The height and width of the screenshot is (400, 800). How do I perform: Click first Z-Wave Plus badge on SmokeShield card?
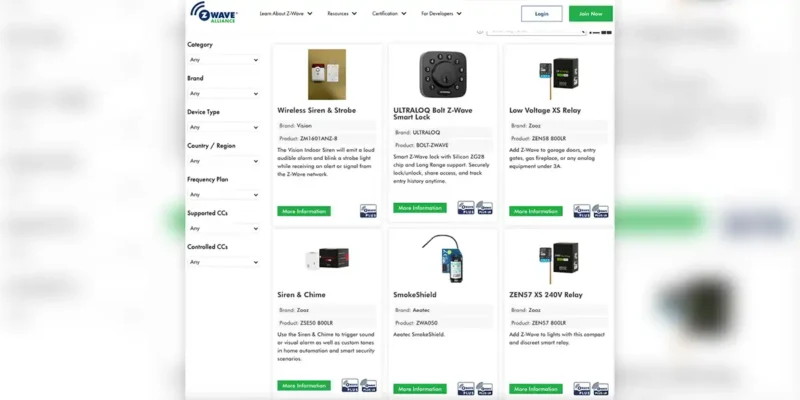(466, 388)
